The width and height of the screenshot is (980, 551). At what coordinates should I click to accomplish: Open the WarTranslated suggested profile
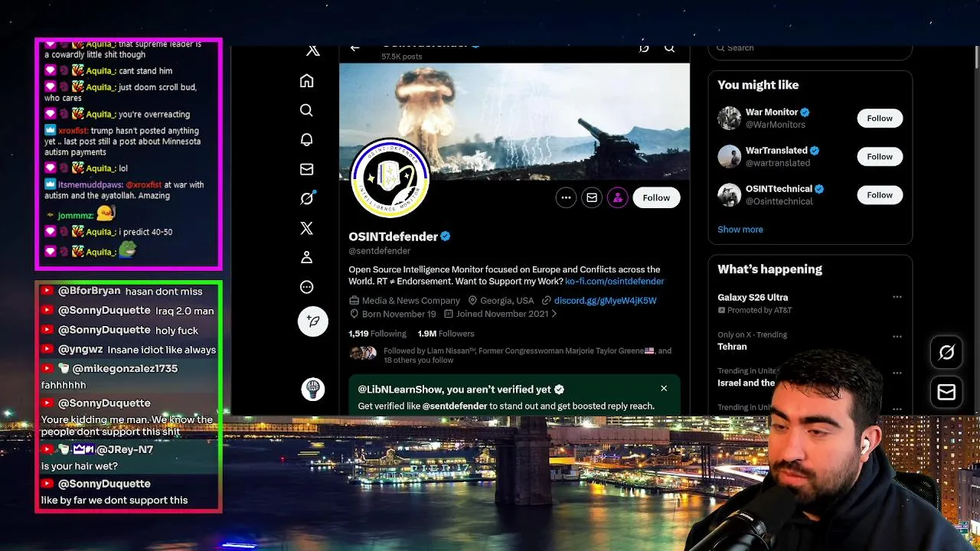click(x=776, y=150)
